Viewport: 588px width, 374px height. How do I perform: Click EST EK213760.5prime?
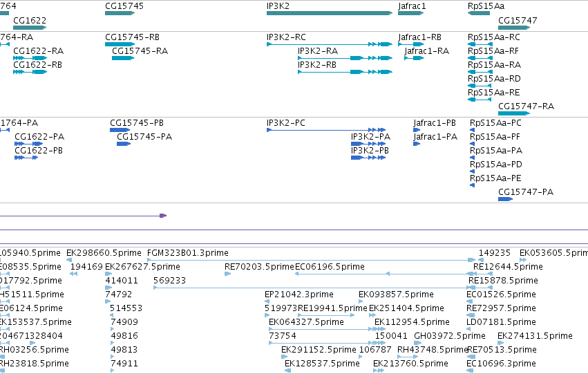tap(410, 364)
